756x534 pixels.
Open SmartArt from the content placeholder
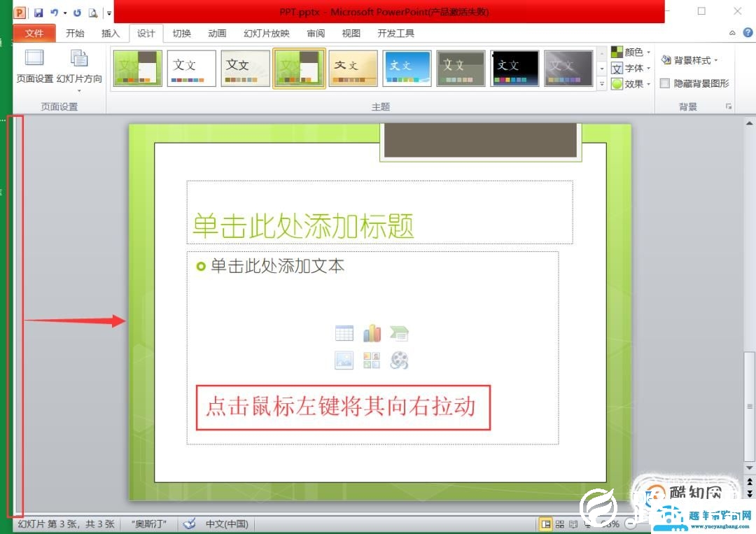(x=399, y=332)
